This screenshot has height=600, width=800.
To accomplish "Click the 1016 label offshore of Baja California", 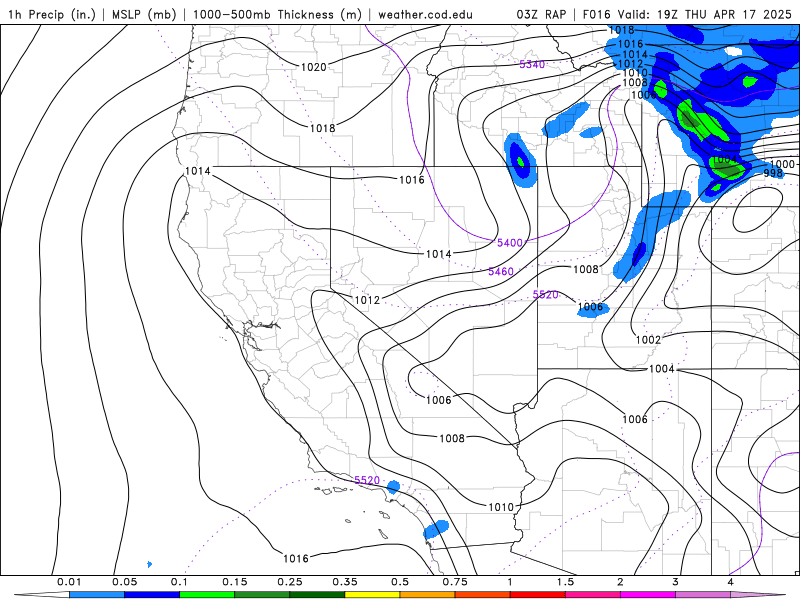I will (296, 559).
